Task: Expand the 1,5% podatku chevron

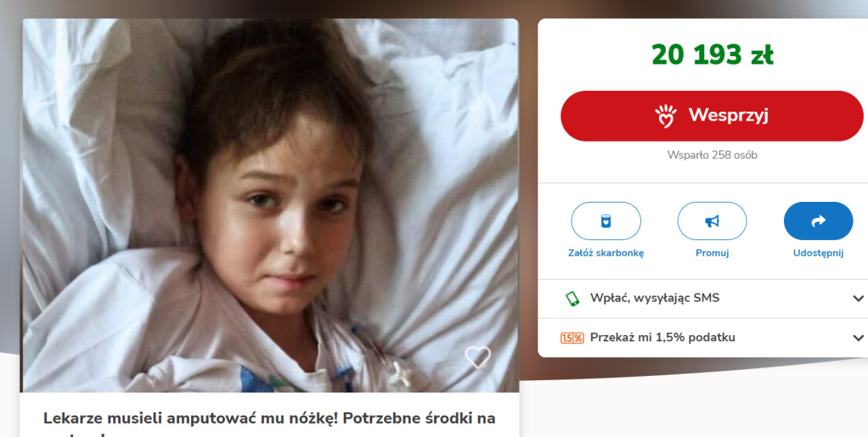Action: [x=858, y=338]
